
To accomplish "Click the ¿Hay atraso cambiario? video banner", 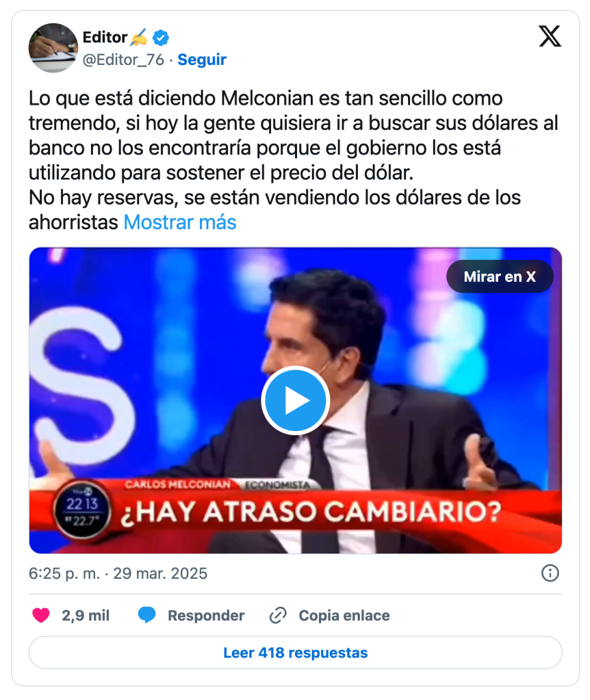I will pos(311,512).
